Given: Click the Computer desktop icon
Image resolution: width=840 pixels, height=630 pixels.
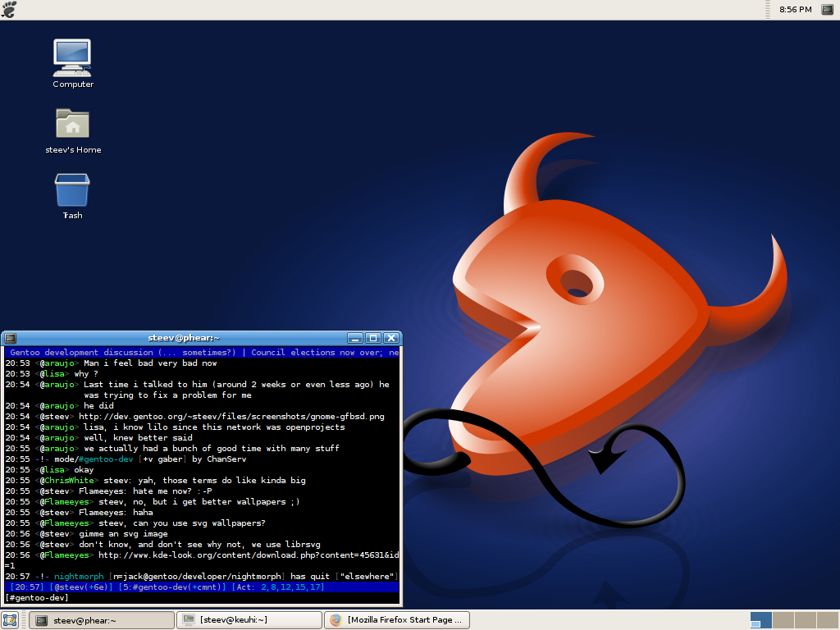Looking at the screenshot, I should pyautogui.click(x=72, y=59).
